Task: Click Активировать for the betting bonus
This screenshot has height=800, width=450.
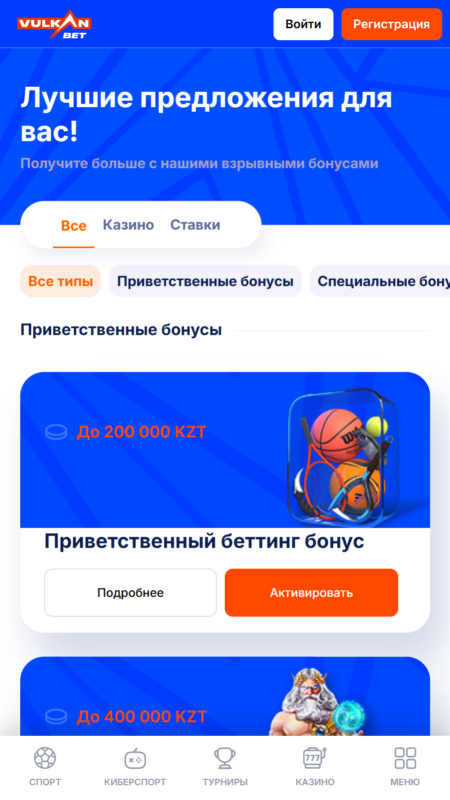Action: click(311, 593)
